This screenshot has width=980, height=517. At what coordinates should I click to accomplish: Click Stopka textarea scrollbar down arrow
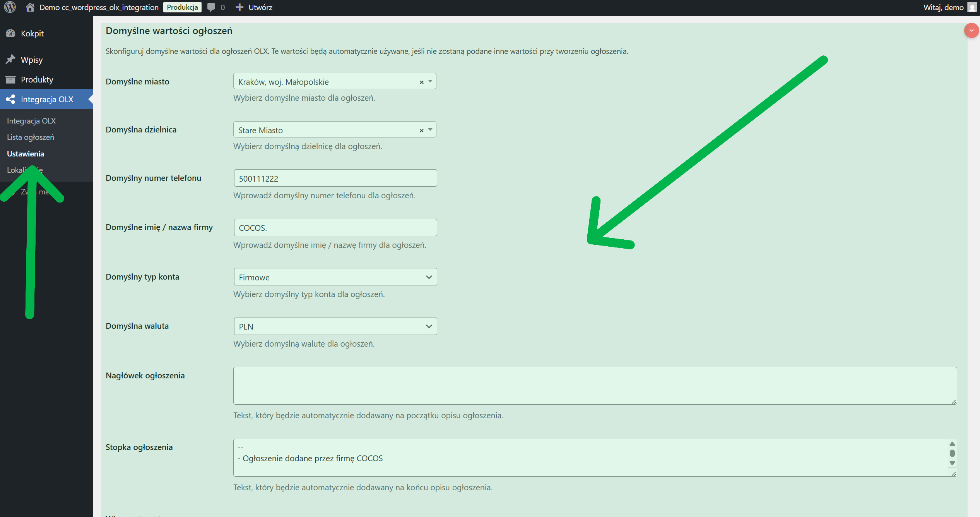coord(952,463)
